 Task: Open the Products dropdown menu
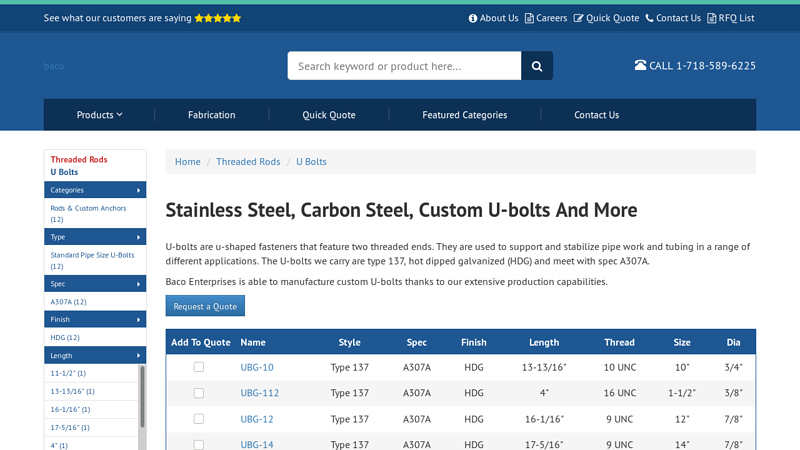[99, 115]
